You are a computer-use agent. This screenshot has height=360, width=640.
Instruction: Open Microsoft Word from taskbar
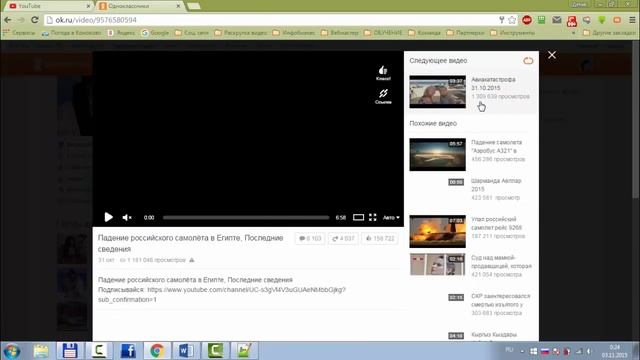coord(186,351)
